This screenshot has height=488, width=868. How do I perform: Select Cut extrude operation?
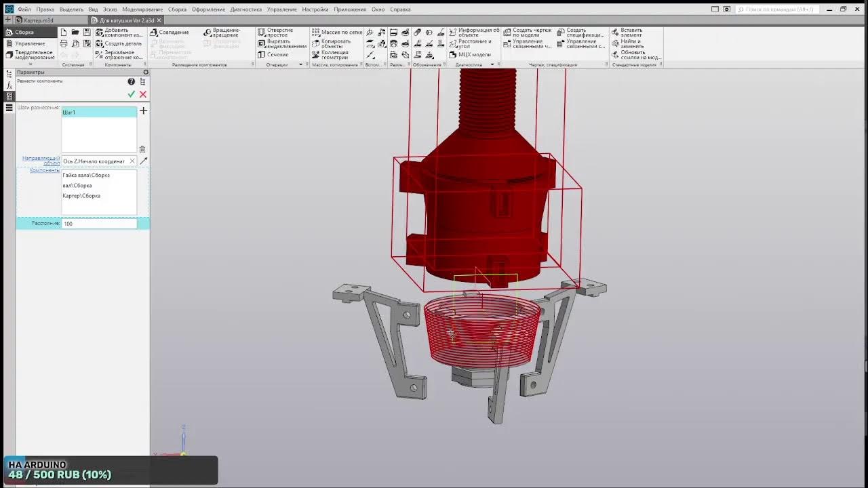pyautogui.click(x=282, y=43)
